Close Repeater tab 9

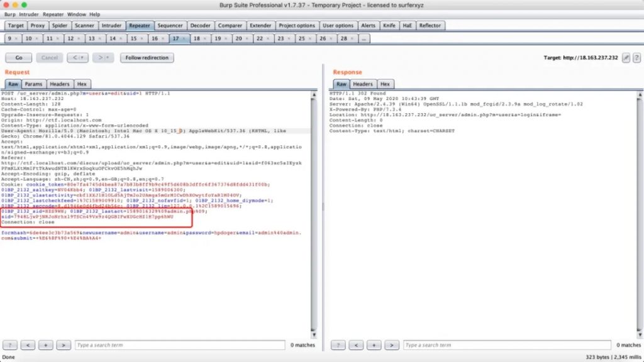(x=16, y=38)
